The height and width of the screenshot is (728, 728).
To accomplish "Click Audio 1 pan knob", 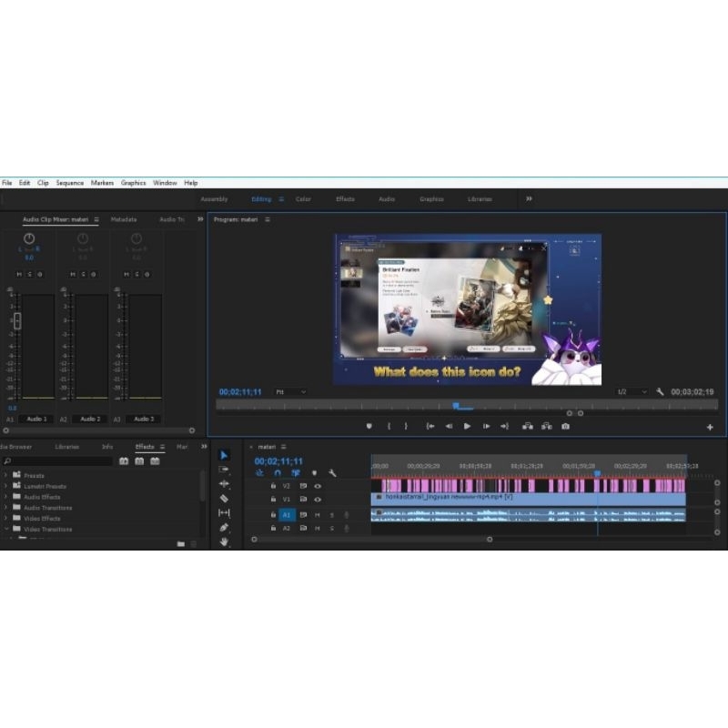I will (x=29, y=238).
